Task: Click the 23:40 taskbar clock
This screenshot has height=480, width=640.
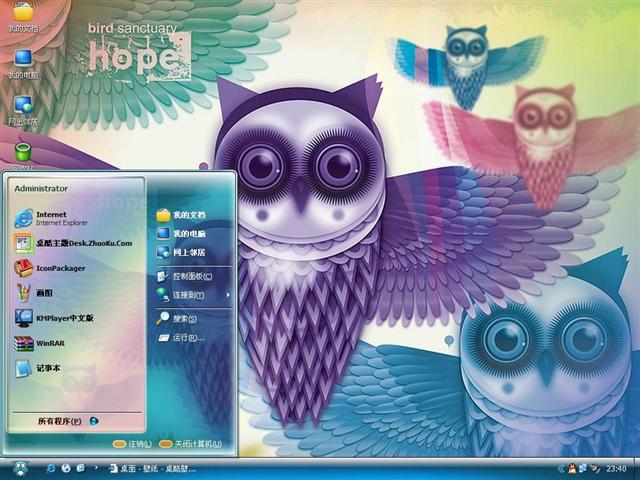Action: tap(616, 469)
